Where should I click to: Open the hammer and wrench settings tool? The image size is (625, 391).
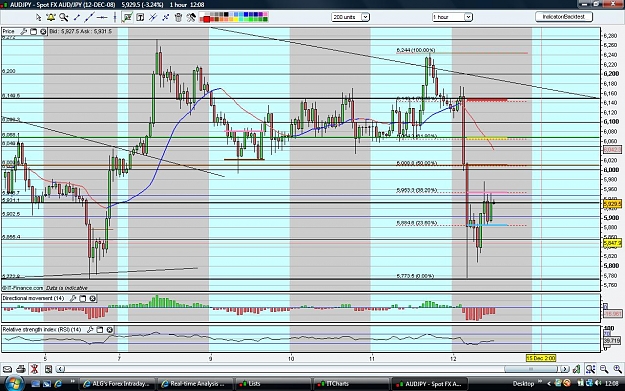191,17
